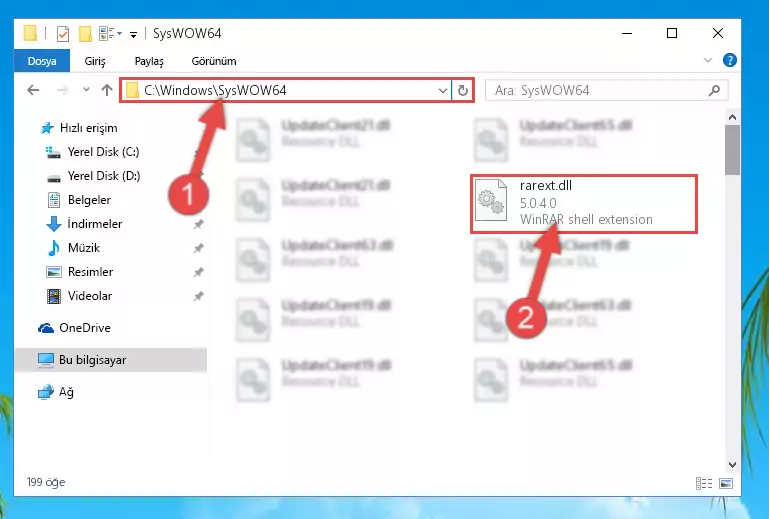Select OneDrive in navigation pane
This screenshot has height=519, width=769.
point(75,328)
